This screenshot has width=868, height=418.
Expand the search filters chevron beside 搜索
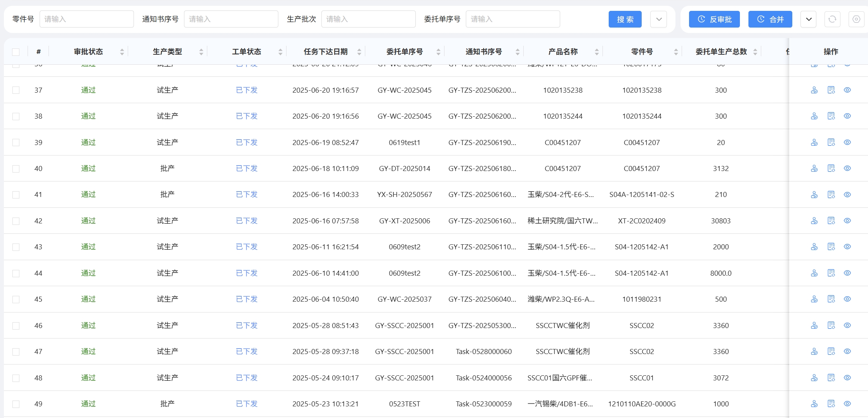[x=659, y=19]
